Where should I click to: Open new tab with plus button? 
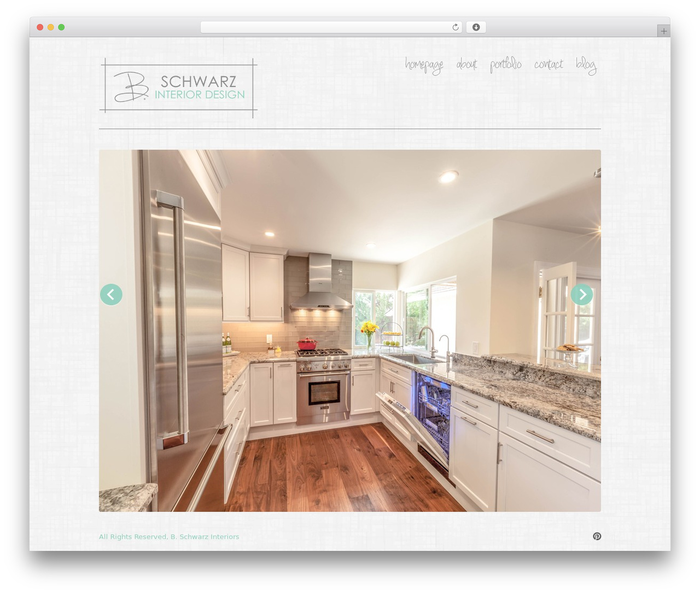(663, 31)
